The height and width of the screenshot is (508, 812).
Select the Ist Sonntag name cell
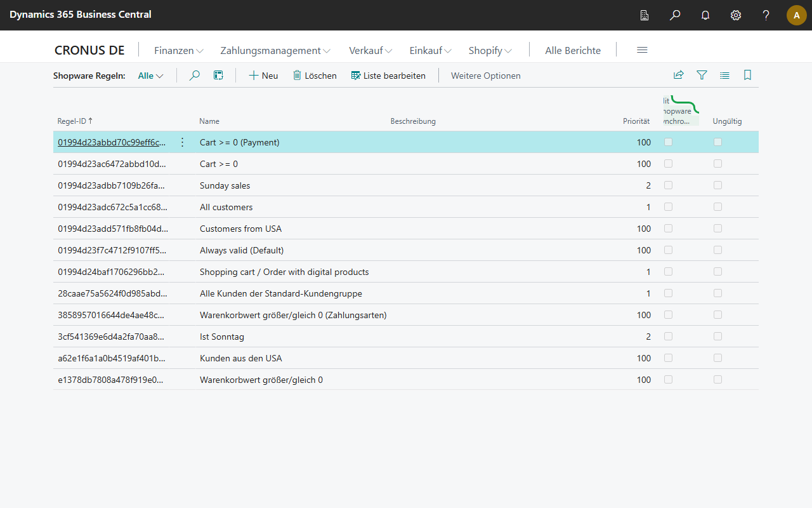click(222, 337)
